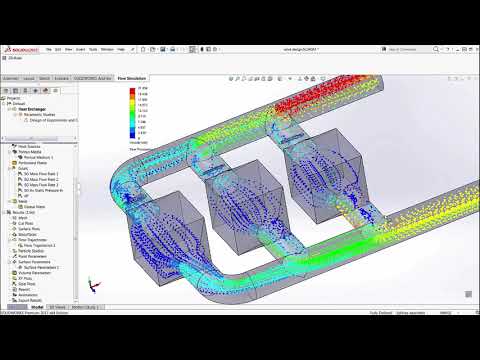Collapse the Parametric Studies node
The width and height of the screenshot is (480, 360).
tap(15, 115)
